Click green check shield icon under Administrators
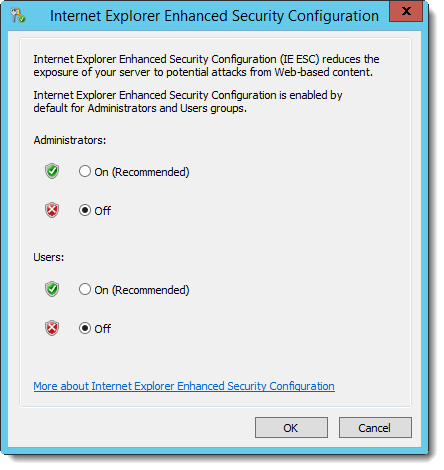The image size is (444, 470). 52,171
